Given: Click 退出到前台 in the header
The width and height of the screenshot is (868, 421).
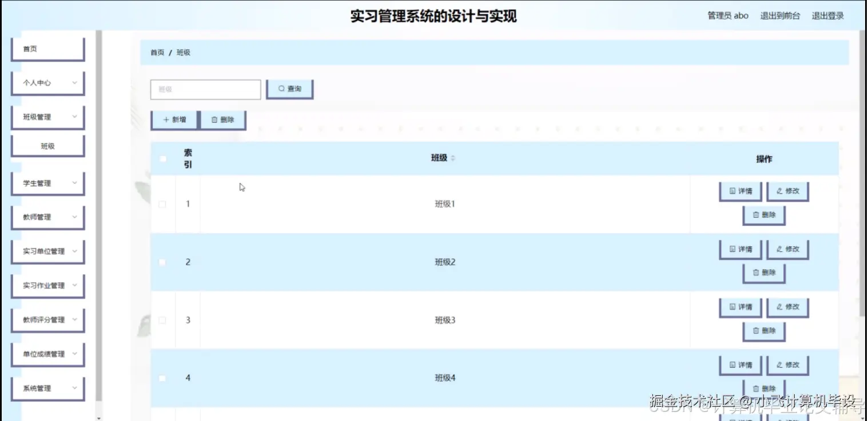Looking at the screenshot, I should pos(780,16).
